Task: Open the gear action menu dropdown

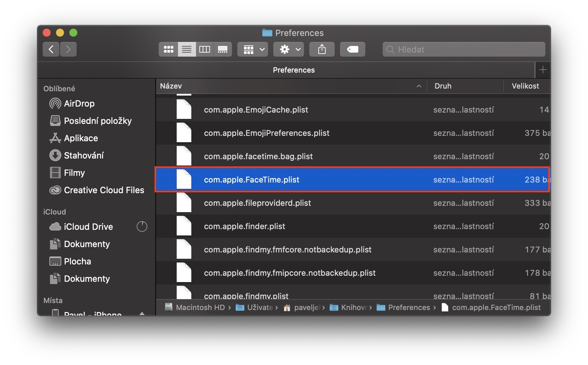Action: 288,49
